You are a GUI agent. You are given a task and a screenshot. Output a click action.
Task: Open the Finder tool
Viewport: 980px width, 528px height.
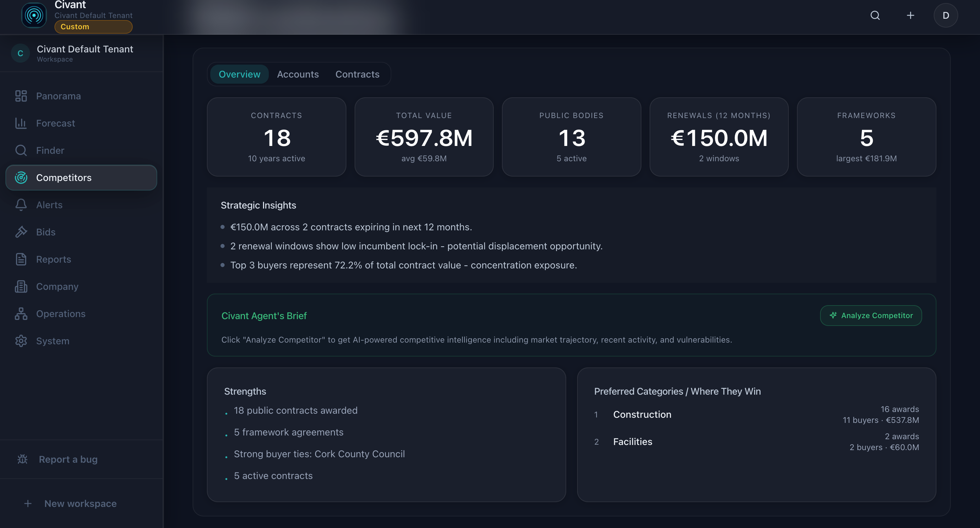50,150
